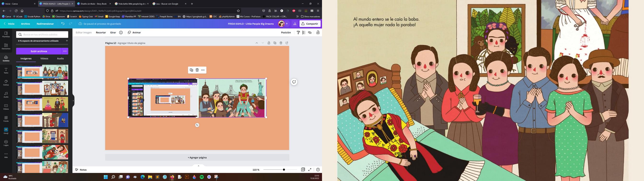Open the Audio panel in the sidebar
The height and width of the screenshot is (181, 644).
click(6, 95)
